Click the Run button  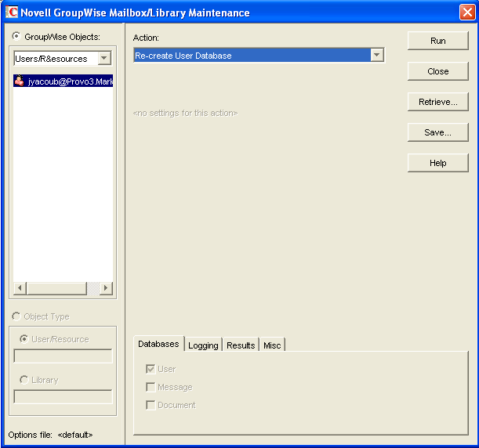point(437,41)
